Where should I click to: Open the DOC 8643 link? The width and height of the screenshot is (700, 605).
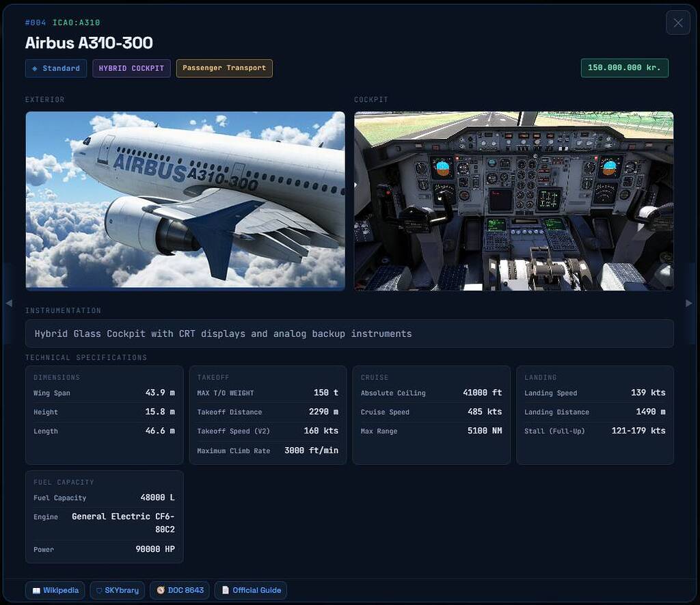180,590
